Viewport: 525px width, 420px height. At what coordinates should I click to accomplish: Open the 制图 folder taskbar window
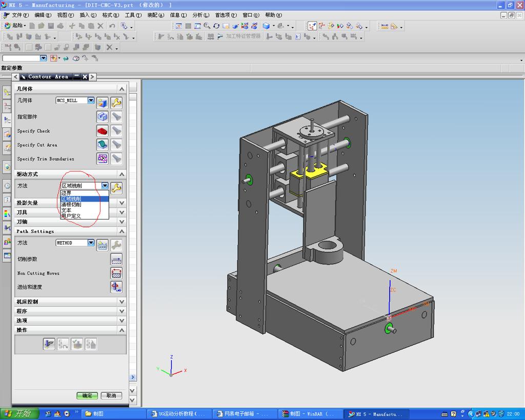point(114,414)
